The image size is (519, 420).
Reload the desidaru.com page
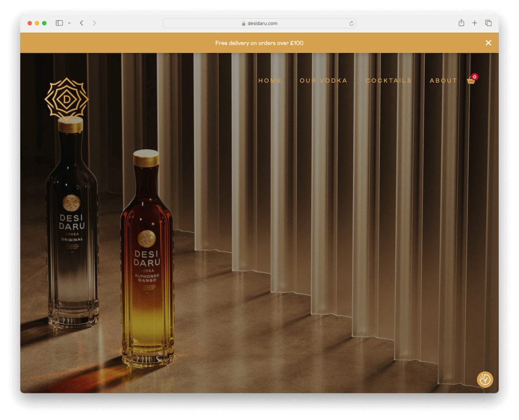[x=351, y=23]
